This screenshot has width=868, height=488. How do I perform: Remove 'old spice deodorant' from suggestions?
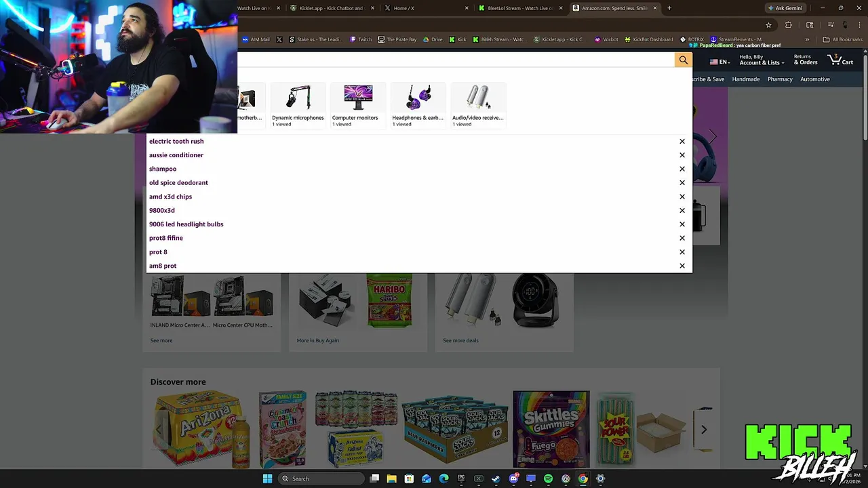(x=682, y=183)
